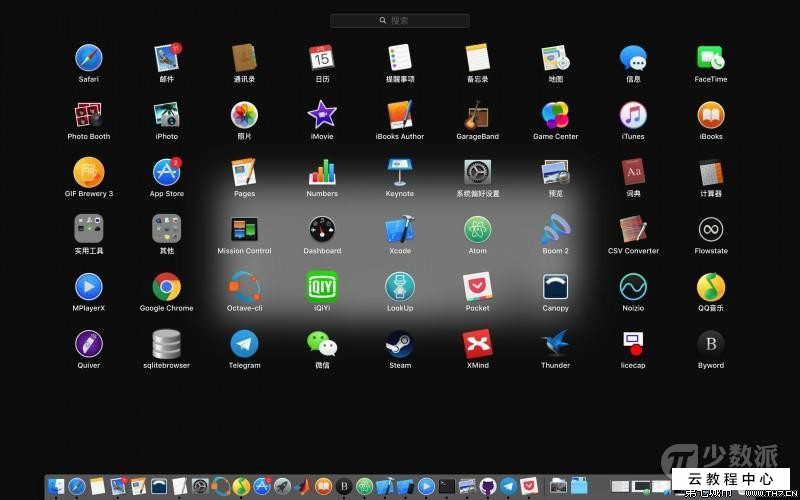Open QQ音乐 in the Launchpad grid
This screenshot has height=500, width=800.
pyautogui.click(x=711, y=286)
